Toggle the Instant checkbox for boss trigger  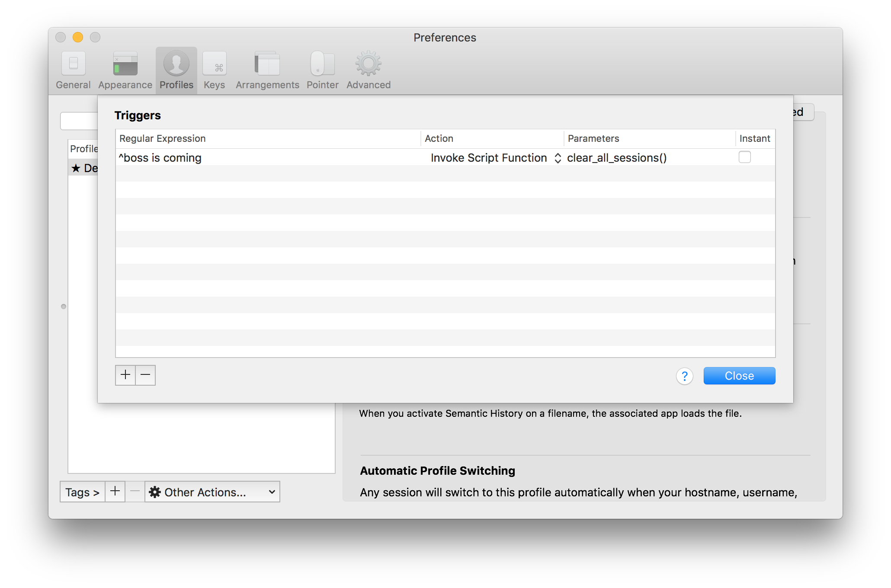744,157
